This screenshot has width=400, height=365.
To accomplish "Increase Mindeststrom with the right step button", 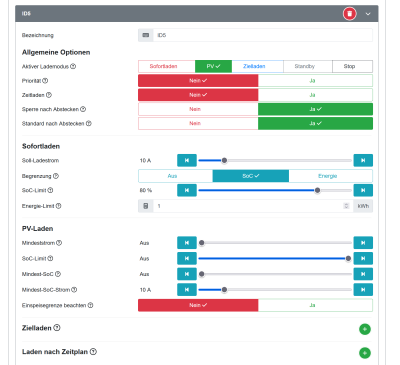I will point(363,243).
